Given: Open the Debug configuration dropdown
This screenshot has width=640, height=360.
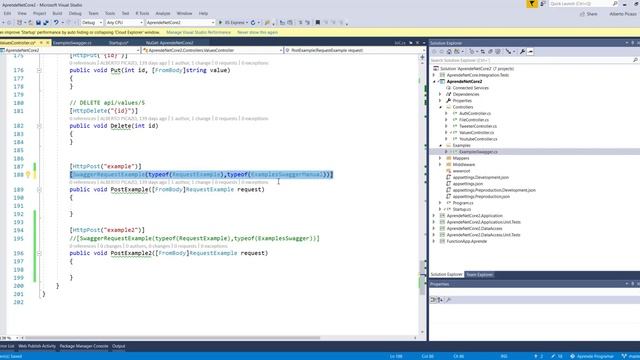Looking at the screenshot, I should tap(92, 23).
